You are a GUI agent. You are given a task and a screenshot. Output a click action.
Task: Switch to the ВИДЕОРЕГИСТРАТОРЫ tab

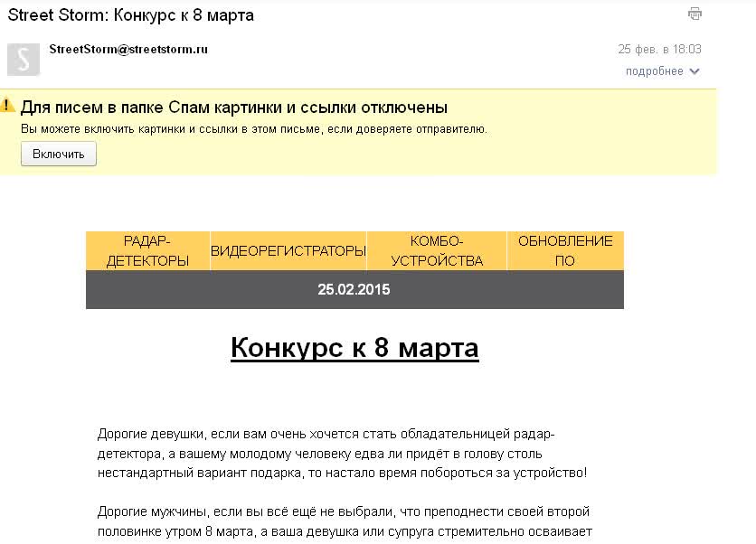(x=288, y=251)
